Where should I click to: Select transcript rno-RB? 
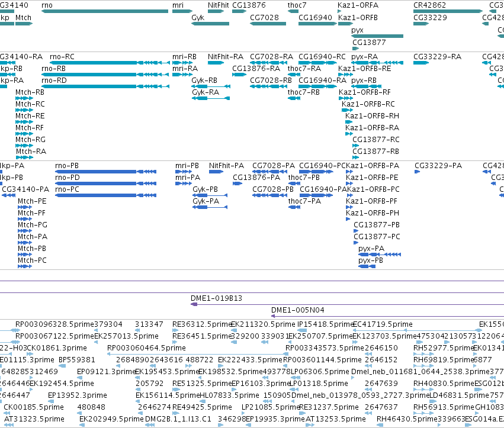(53, 69)
